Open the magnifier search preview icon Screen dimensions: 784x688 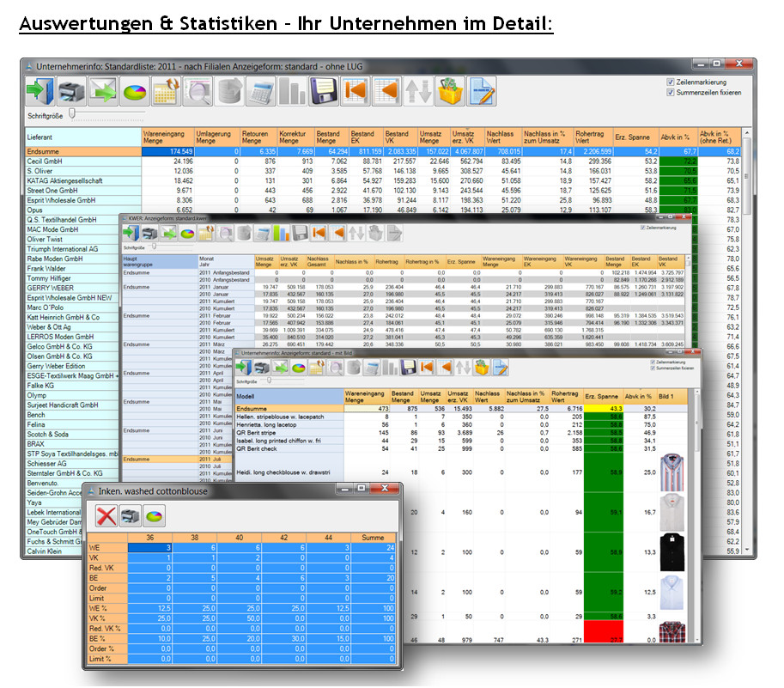tap(200, 91)
